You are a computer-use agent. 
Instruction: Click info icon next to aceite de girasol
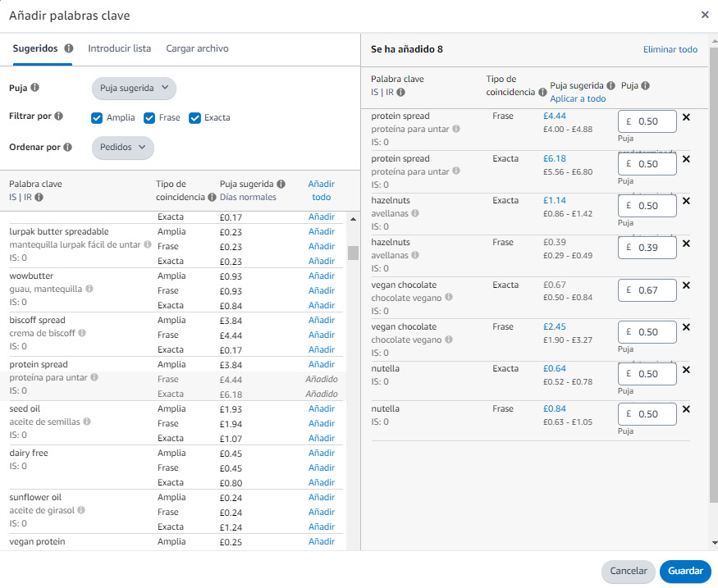(81, 510)
